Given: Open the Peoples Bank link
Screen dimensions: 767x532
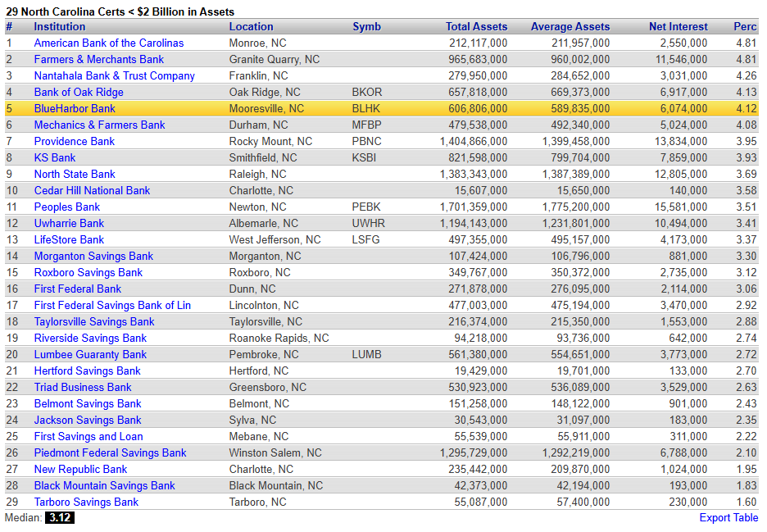Looking at the screenshot, I should (x=66, y=207).
